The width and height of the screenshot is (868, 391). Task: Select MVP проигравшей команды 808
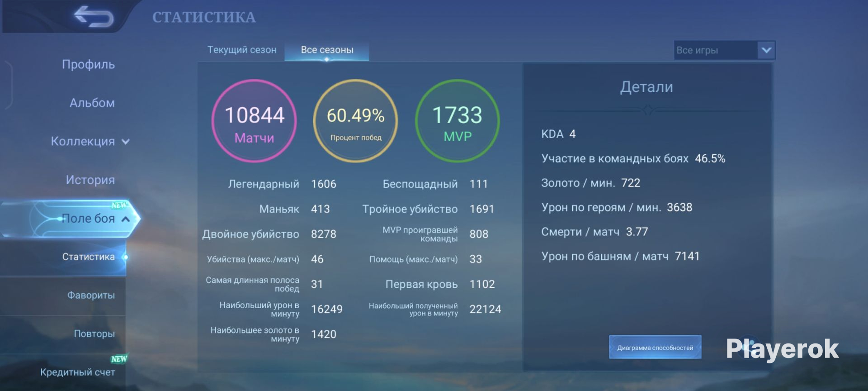479,234
